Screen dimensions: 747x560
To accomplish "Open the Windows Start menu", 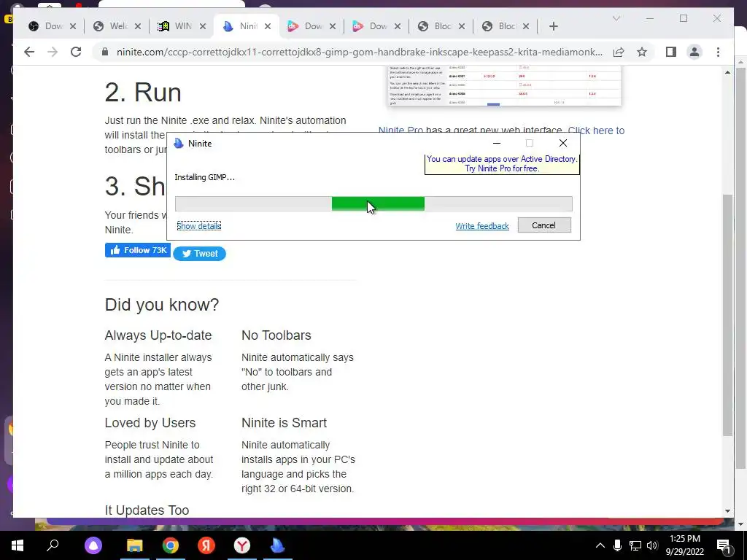I will [18, 545].
